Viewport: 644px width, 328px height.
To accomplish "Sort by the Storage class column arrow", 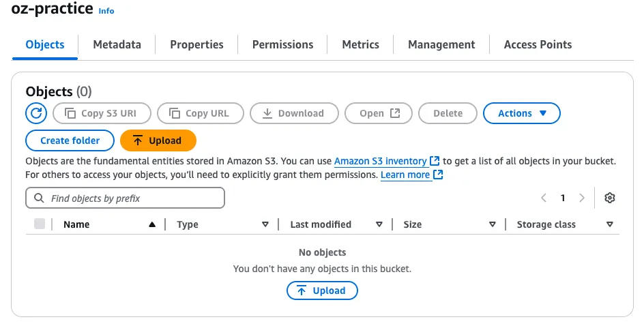I will point(610,224).
